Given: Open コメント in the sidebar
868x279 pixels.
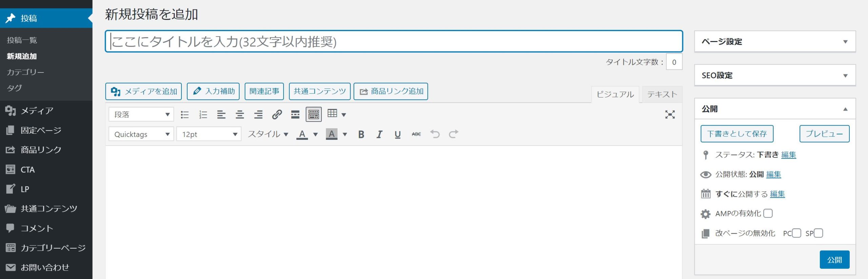Looking at the screenshot, I should pos(46,228).
